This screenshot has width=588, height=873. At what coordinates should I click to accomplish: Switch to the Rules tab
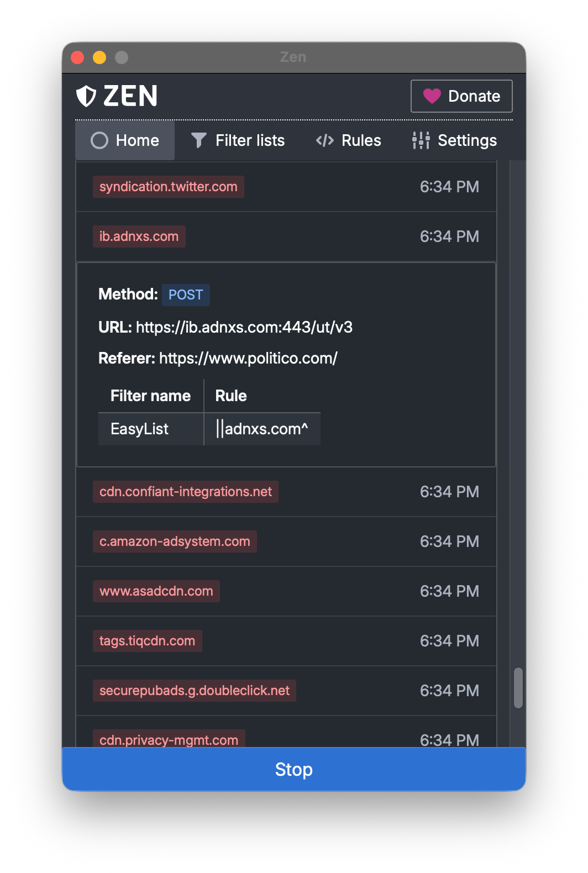[348, 140]
